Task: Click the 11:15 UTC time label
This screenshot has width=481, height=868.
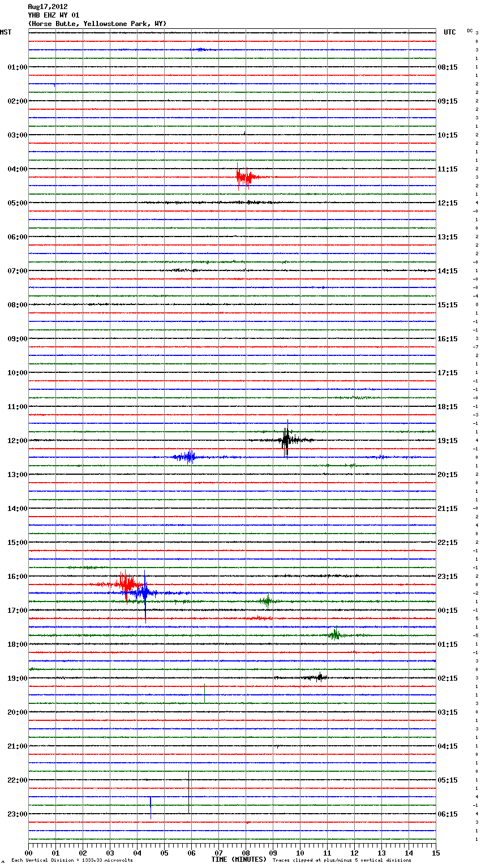Action: point(448,169)
